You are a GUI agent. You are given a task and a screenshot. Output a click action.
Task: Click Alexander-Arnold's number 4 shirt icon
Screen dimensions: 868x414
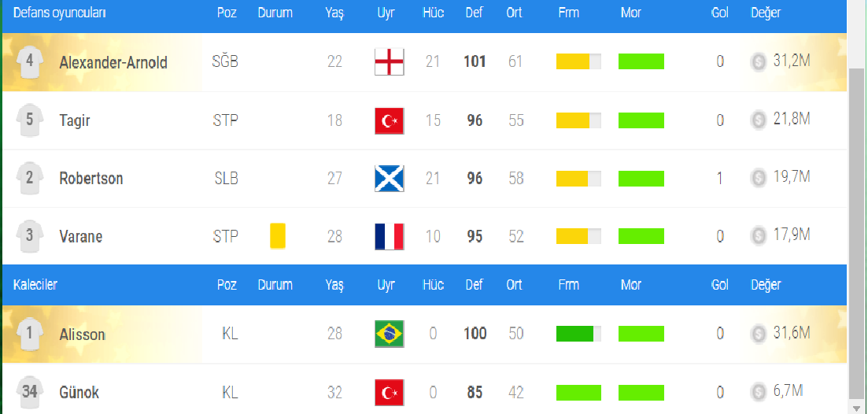click(x=30, y=61)
